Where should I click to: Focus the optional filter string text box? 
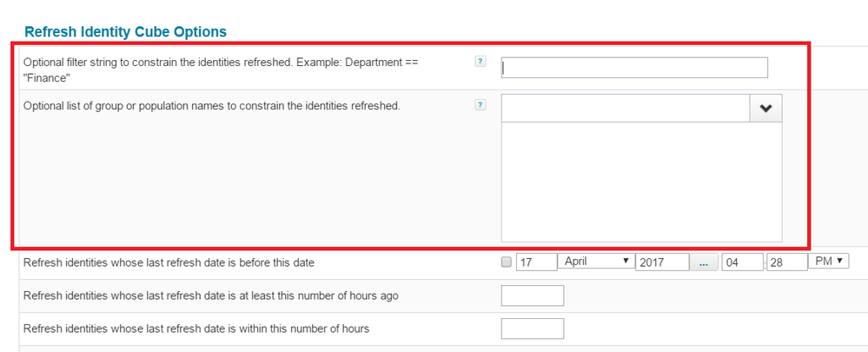[634, 68]
